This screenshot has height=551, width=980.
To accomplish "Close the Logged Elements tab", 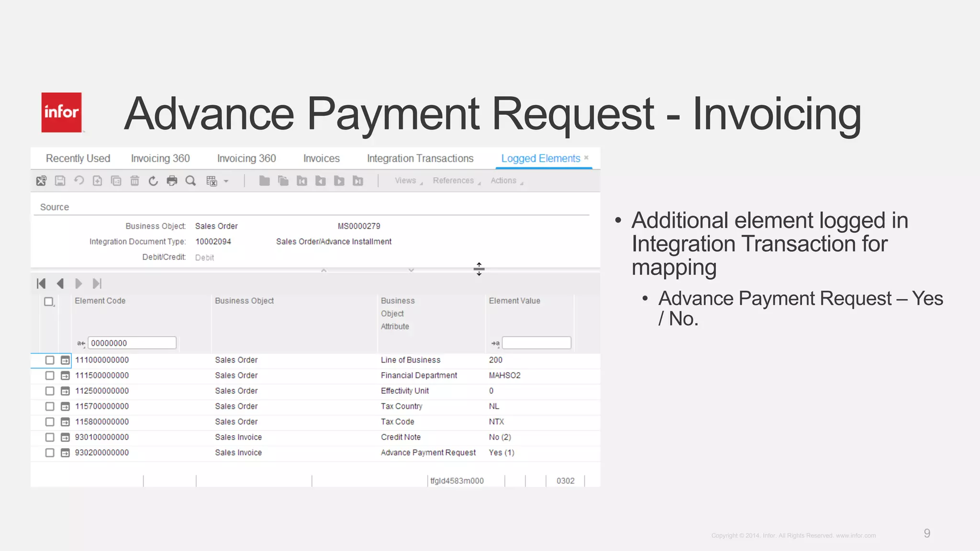I will [x=586, y=157].
